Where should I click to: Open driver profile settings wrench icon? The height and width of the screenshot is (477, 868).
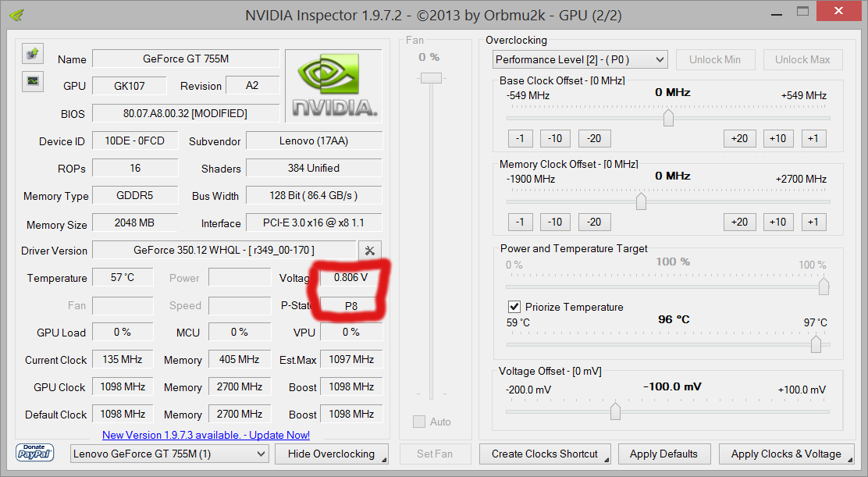pyautogui.click(x=369, y=251)
